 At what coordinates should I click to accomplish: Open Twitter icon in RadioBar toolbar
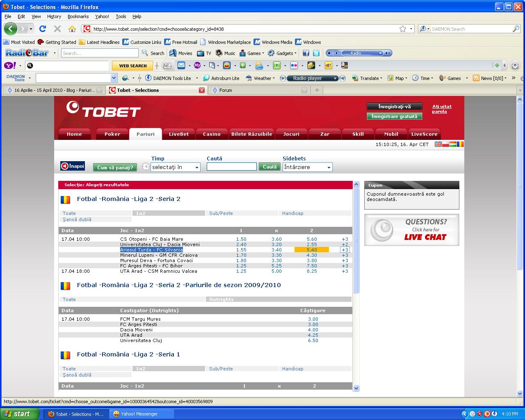point(316,53)
